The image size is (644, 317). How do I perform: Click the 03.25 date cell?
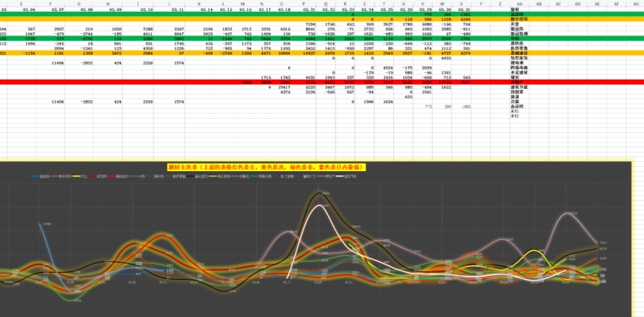click(x=388, y=9)
